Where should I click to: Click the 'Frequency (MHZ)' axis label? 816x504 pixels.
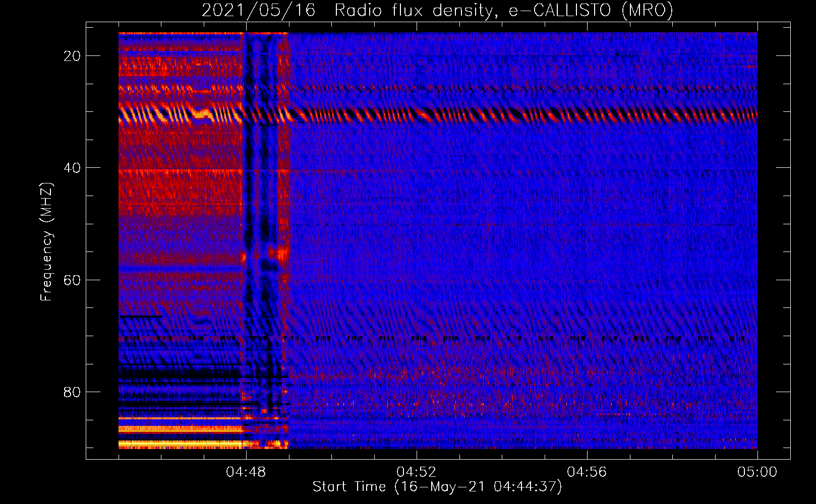pos(46,242)
